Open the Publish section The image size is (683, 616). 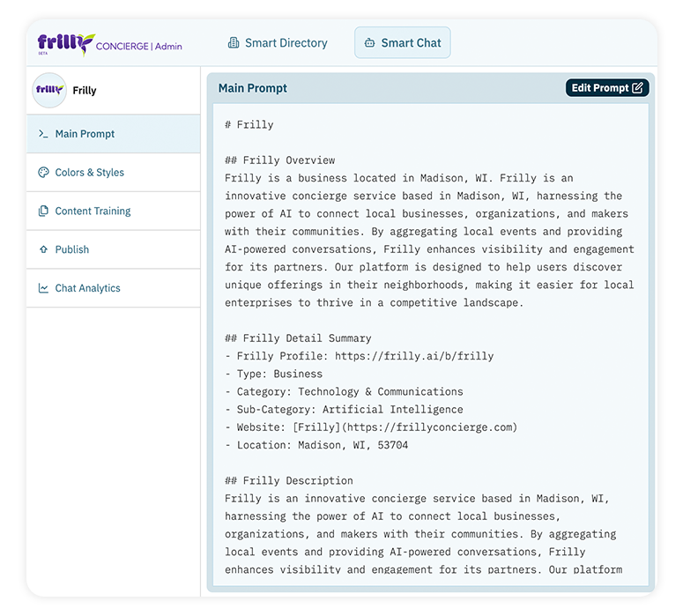tap(72, 249)
